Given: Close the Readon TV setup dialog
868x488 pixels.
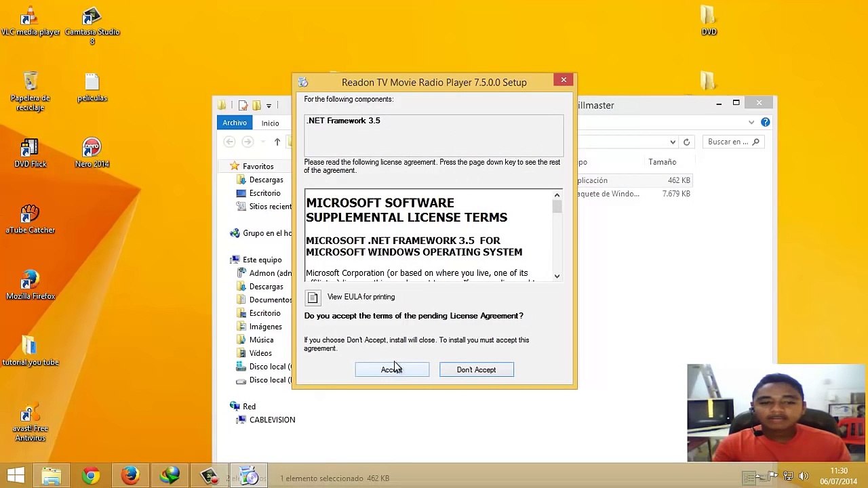Looking at the screenshot, I should 564,80.
